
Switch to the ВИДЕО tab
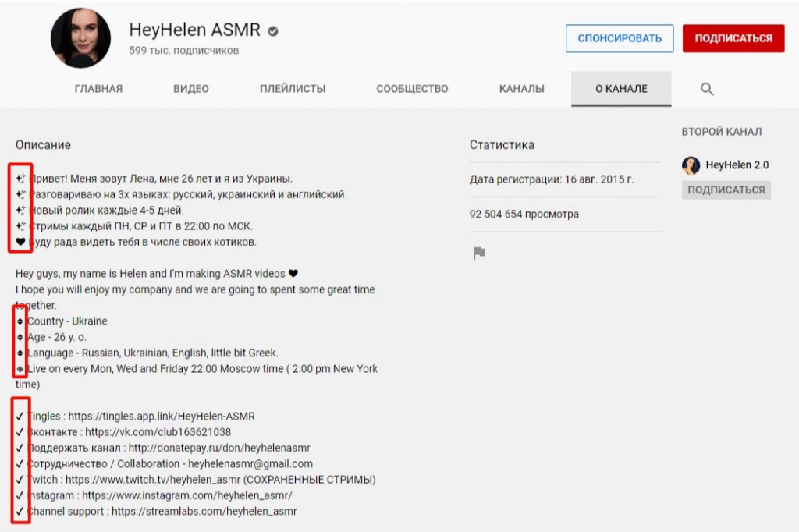191,89
